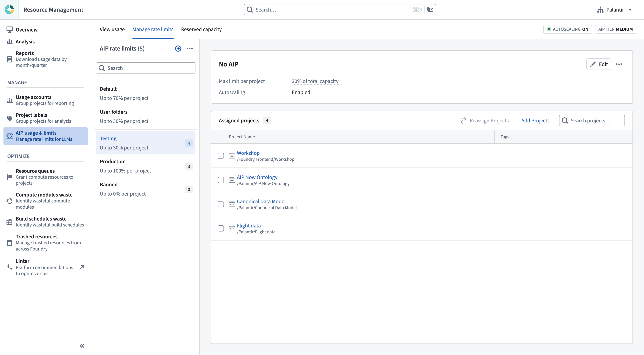Click the Reports calculator icon
Image resolution: width=644 pixels, height=355 pixels.
[9, 59]
